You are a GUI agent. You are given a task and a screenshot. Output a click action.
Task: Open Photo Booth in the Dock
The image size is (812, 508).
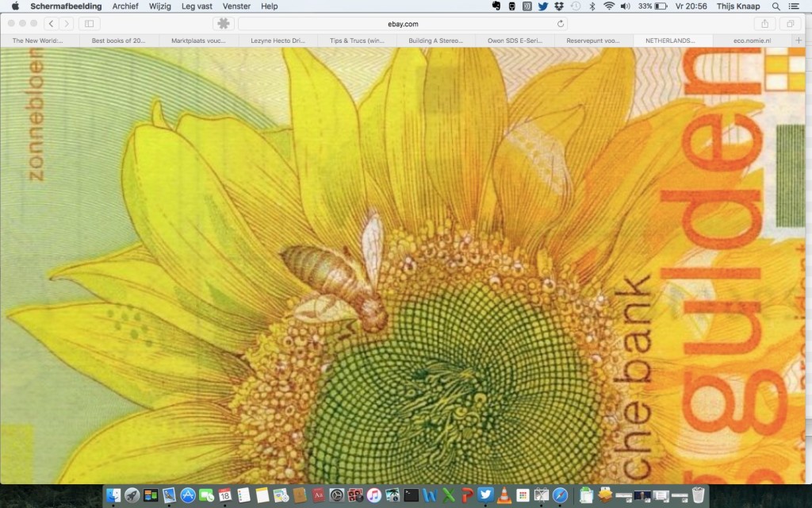pos(355,495)
